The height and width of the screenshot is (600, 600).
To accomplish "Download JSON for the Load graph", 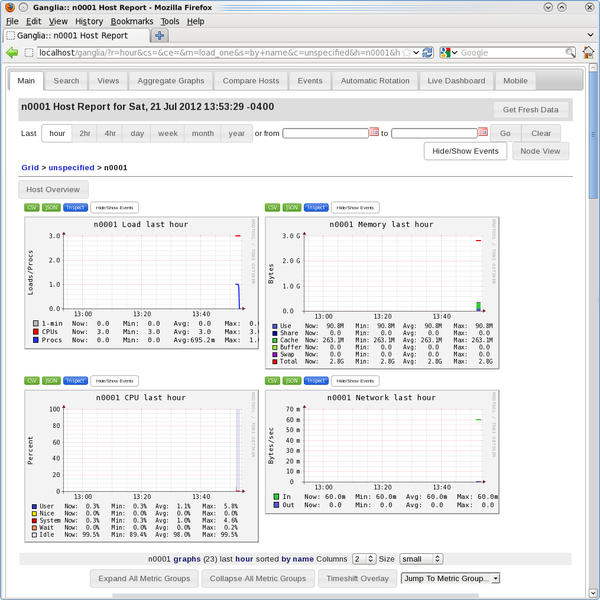I will (x=51, y=207).
